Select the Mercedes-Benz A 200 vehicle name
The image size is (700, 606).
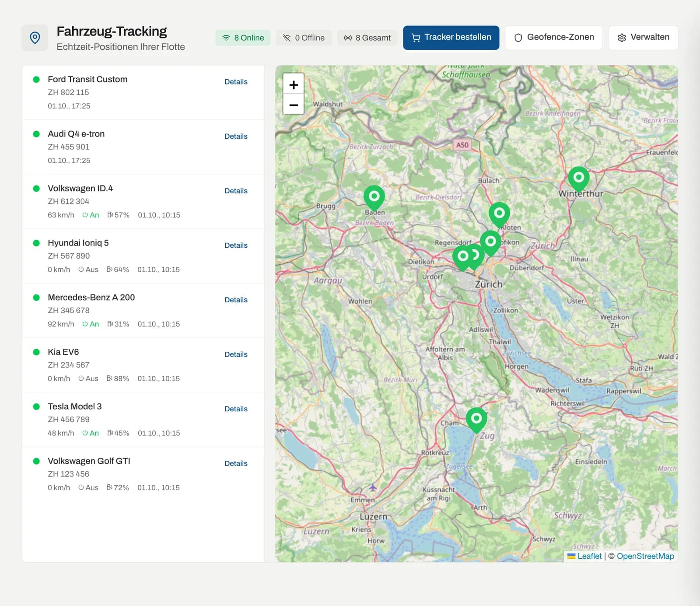[91, 298]
